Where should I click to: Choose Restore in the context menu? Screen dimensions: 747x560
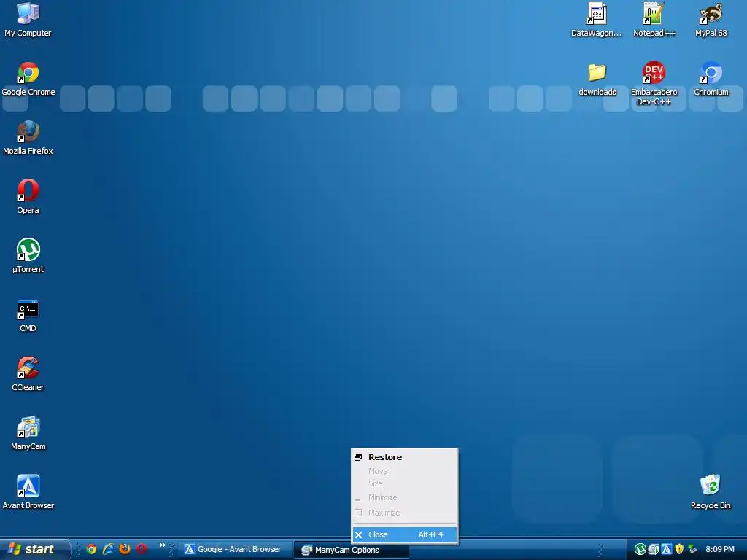[404, 457]
